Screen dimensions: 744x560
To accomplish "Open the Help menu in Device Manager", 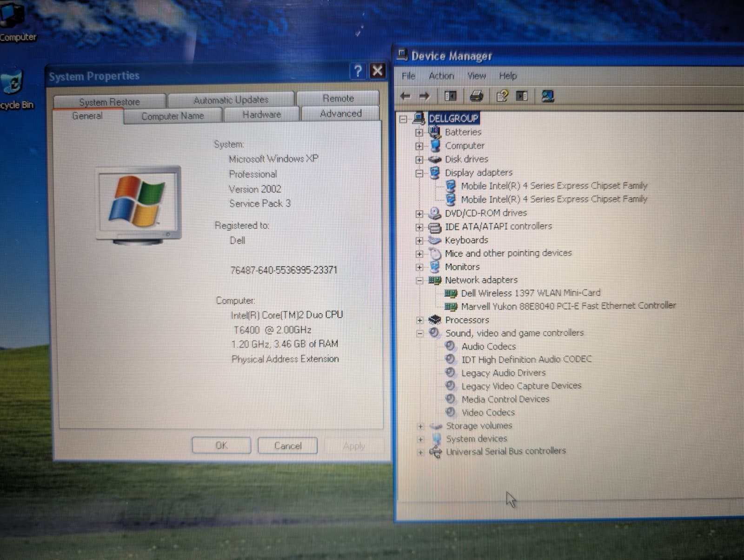I will (x=508, y=76).
